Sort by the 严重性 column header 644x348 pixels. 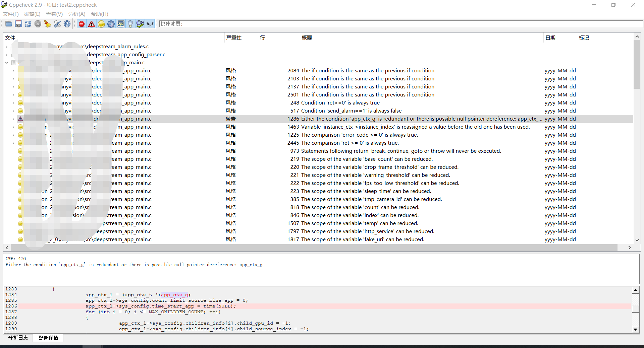[241, 38]
